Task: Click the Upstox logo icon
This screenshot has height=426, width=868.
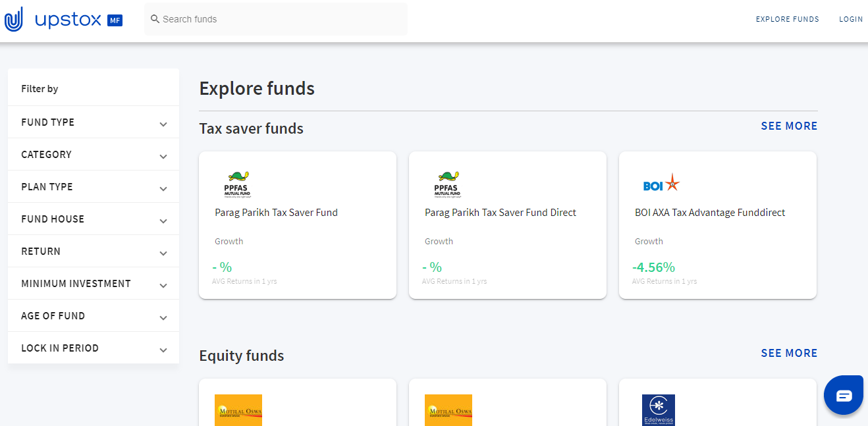Action: pyautogui.click(x=14, y=19)
